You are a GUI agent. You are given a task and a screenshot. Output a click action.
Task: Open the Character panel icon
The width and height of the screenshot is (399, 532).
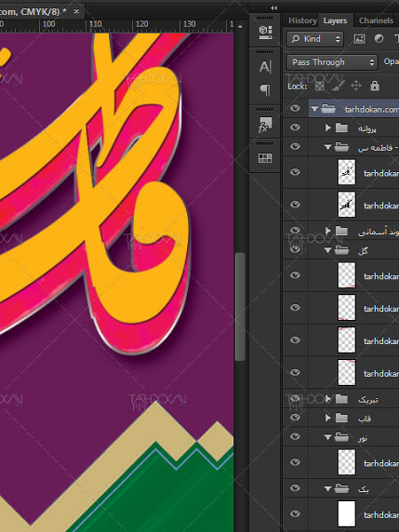(265, 66)
